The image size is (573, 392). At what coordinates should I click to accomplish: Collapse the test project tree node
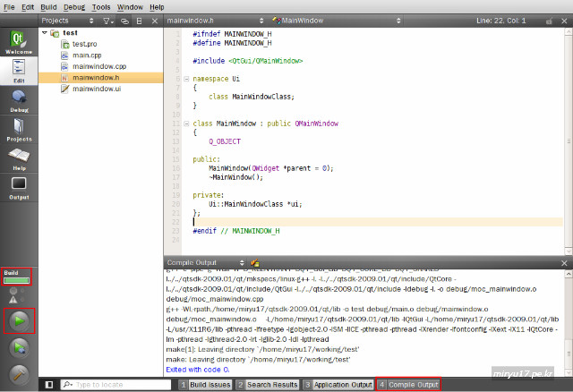(x=45, y=33)
